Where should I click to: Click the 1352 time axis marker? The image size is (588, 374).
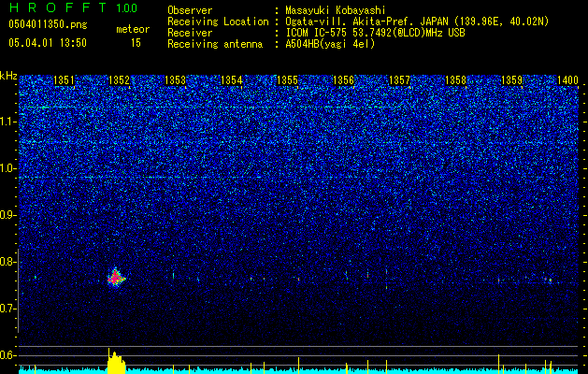119,80
